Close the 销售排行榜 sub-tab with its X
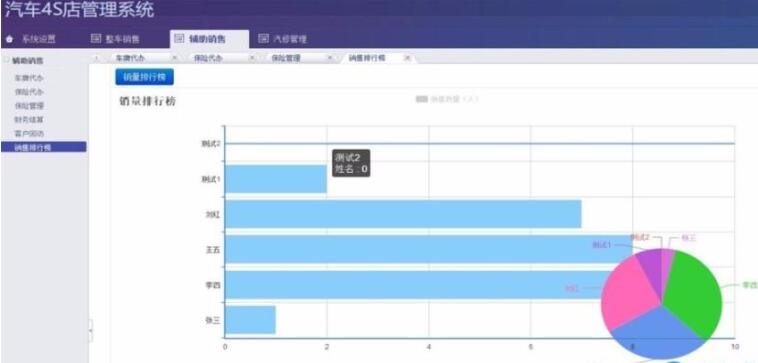Image resolution: width=758 pixels, height=363 pixels. pos(407,58)
